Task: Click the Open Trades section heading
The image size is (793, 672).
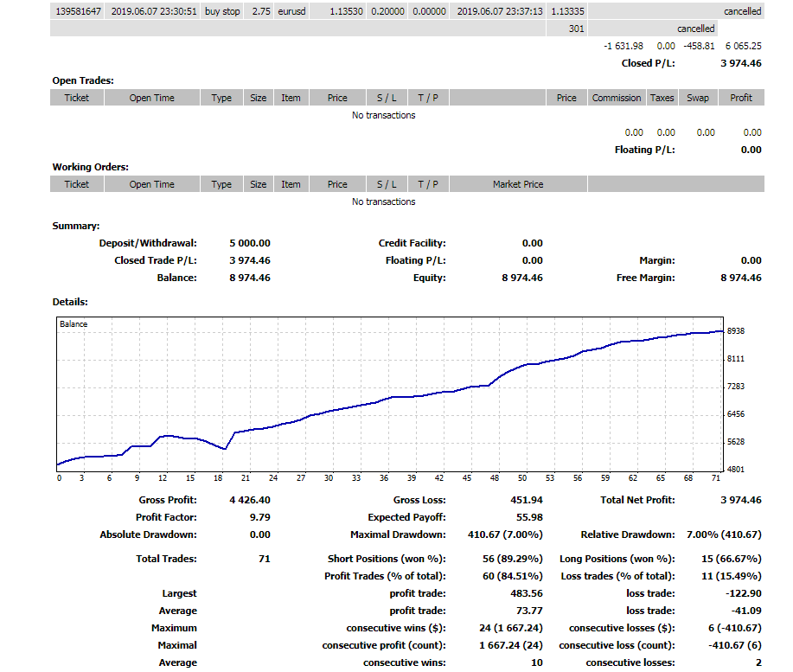Action: (x=83, y=80)
